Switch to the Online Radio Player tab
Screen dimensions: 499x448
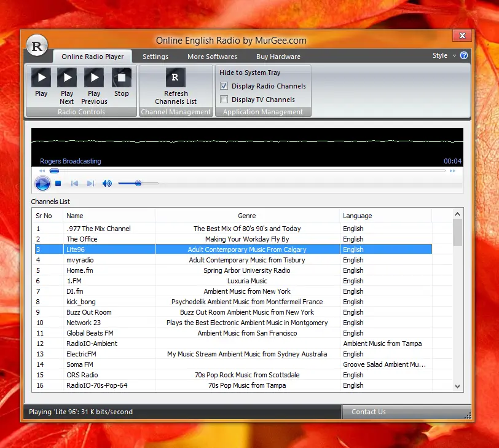(x=93, y=57)
